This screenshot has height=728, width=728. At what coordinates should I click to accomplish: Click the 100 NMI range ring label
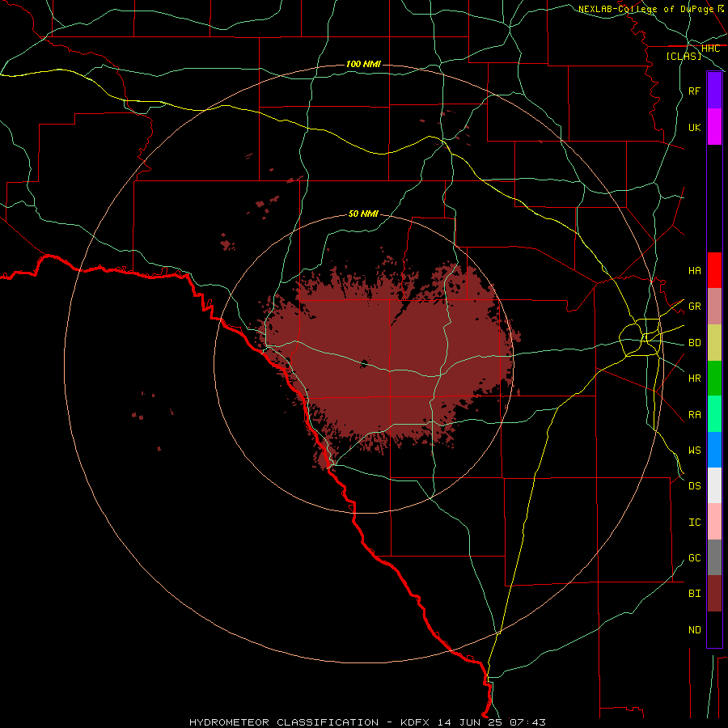363,64
